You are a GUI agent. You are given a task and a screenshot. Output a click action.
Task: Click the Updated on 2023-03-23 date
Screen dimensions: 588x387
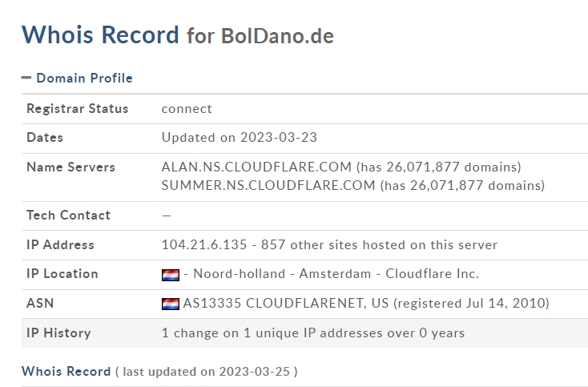(x=240, y=137)
